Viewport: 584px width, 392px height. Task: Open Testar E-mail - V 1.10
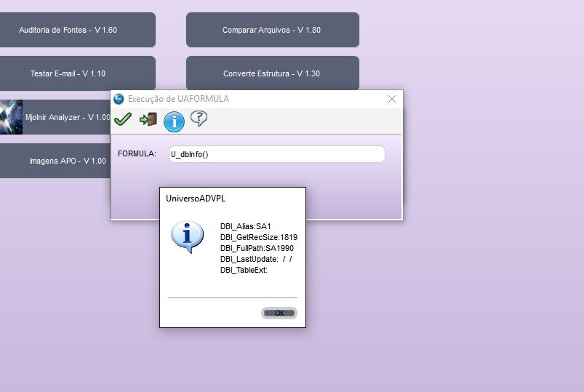(68, 73)
